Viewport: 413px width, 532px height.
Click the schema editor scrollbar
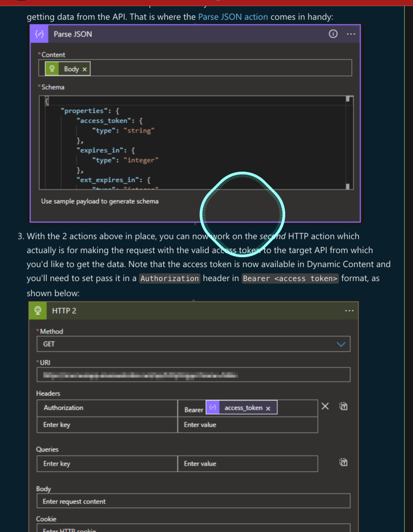pyautogui.click(x=348, y=142)
